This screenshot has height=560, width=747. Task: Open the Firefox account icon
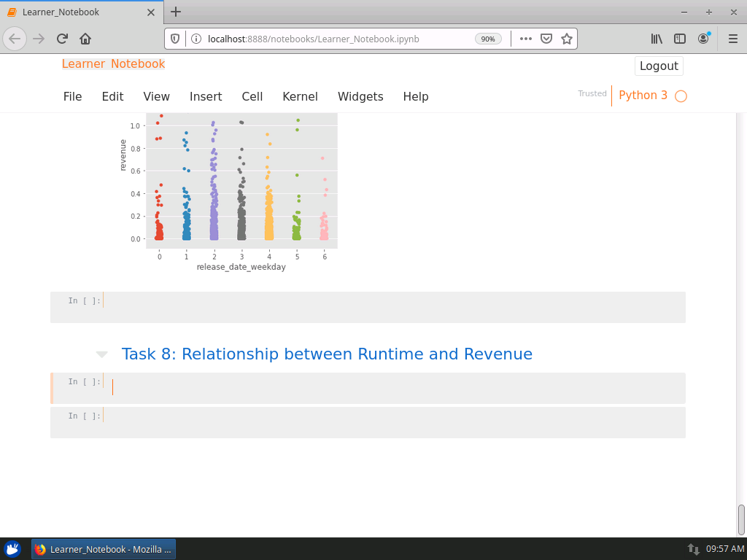click(x=704, y=39)
